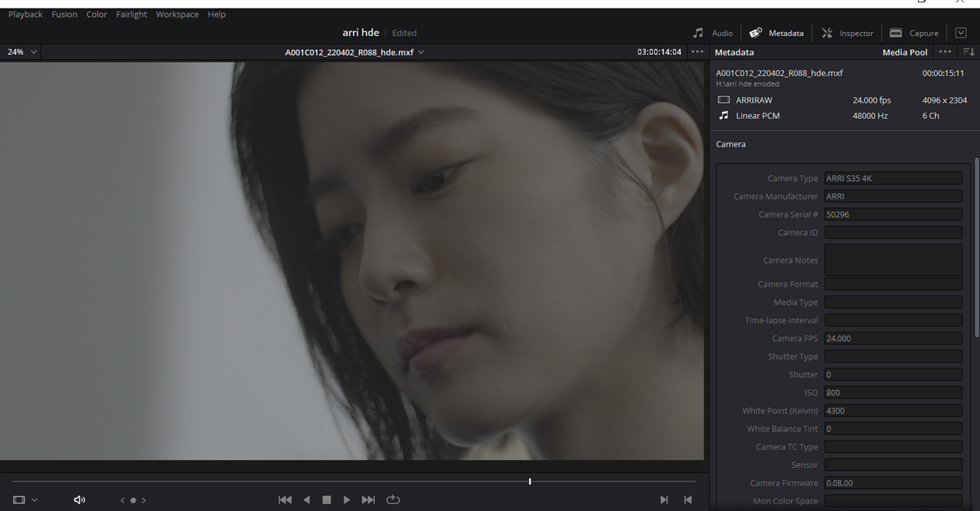Open the Audio panel
980x511 pixels.
coord(713,33)
